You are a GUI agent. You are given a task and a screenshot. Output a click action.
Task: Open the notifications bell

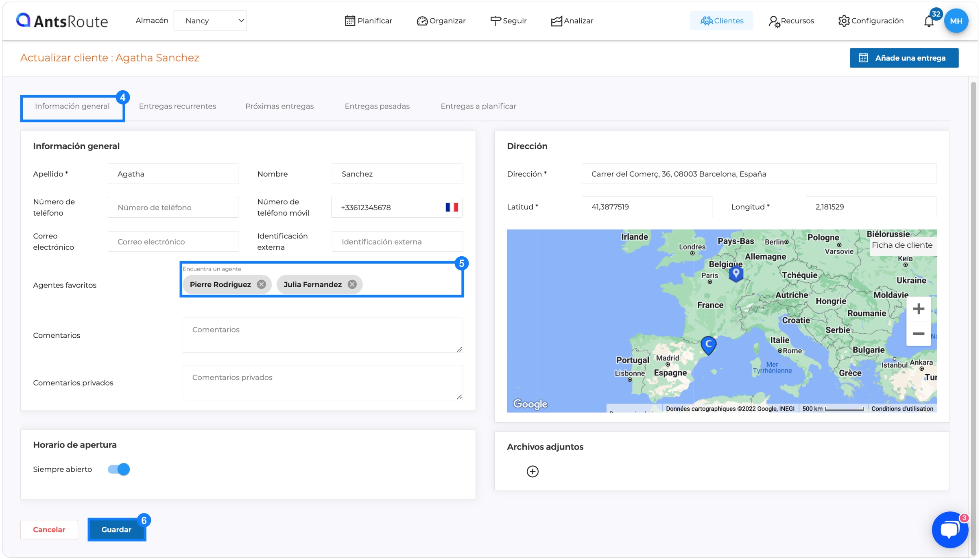tap(929, 21)
